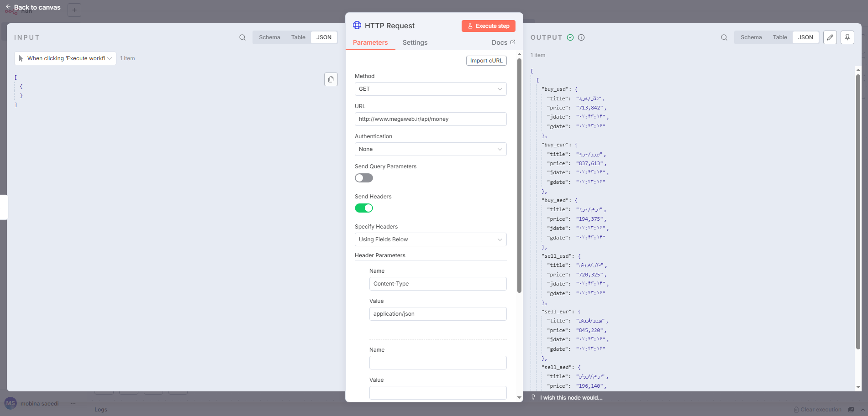Click the URL input field
Viewport: 868px width, 416px height.
point(431,119)
